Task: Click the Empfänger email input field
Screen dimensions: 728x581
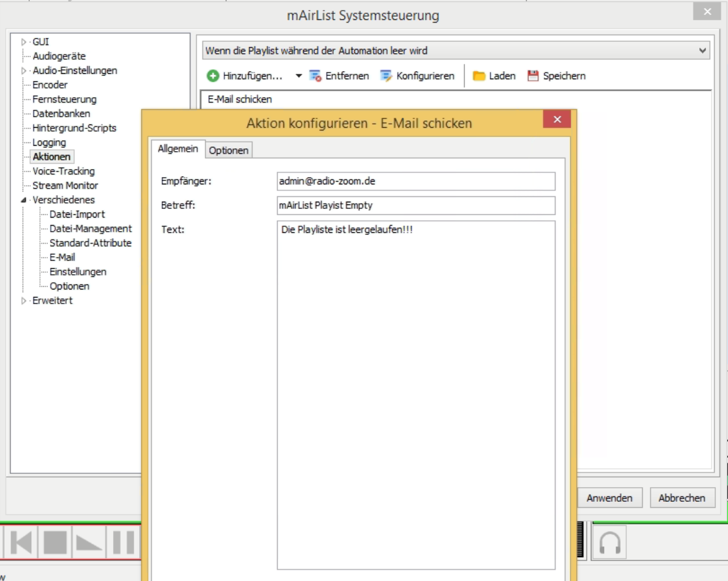Action: (416, 181)
